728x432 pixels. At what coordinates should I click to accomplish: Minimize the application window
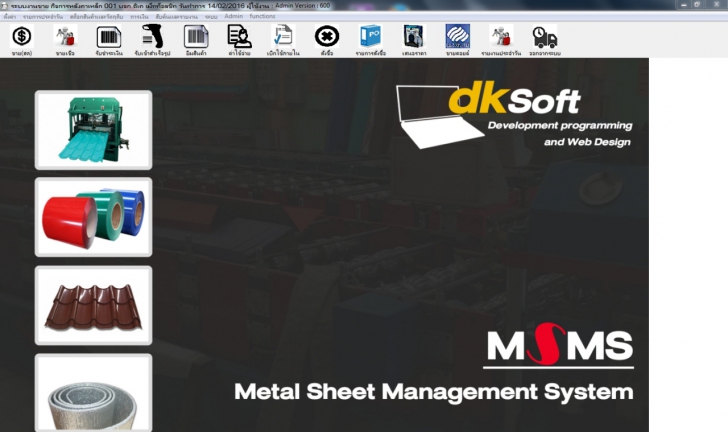(x=683, y=4)
